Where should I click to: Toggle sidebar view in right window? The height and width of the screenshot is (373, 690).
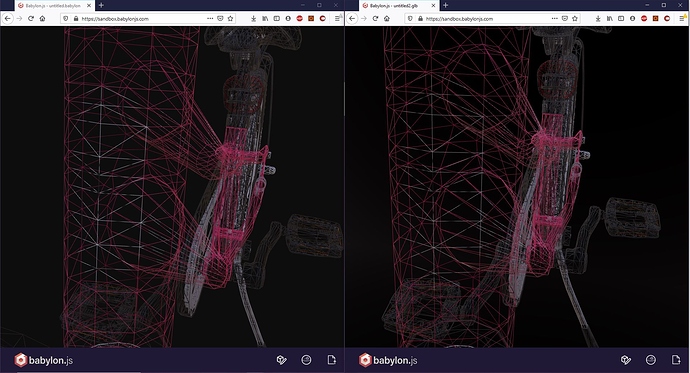[621, 18]
